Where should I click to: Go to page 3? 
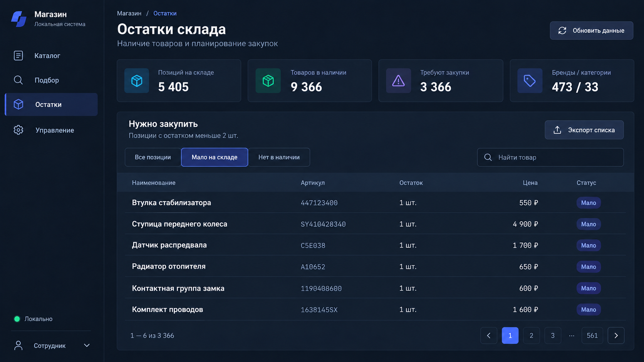pyautogui.click(x=552, y=335)
